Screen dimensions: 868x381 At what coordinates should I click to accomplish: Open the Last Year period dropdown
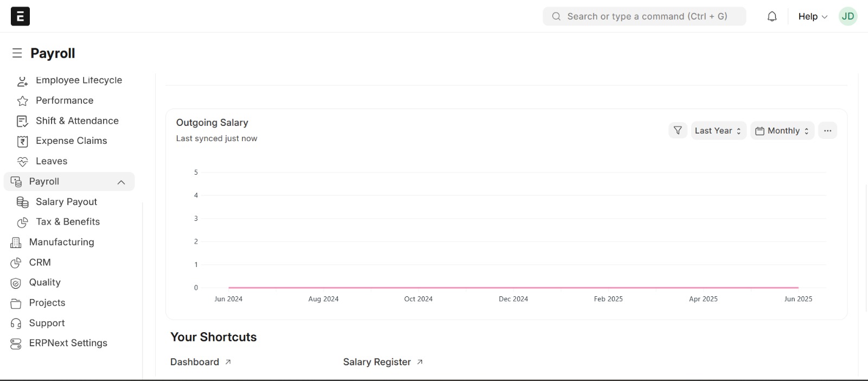tap(718, 131)
